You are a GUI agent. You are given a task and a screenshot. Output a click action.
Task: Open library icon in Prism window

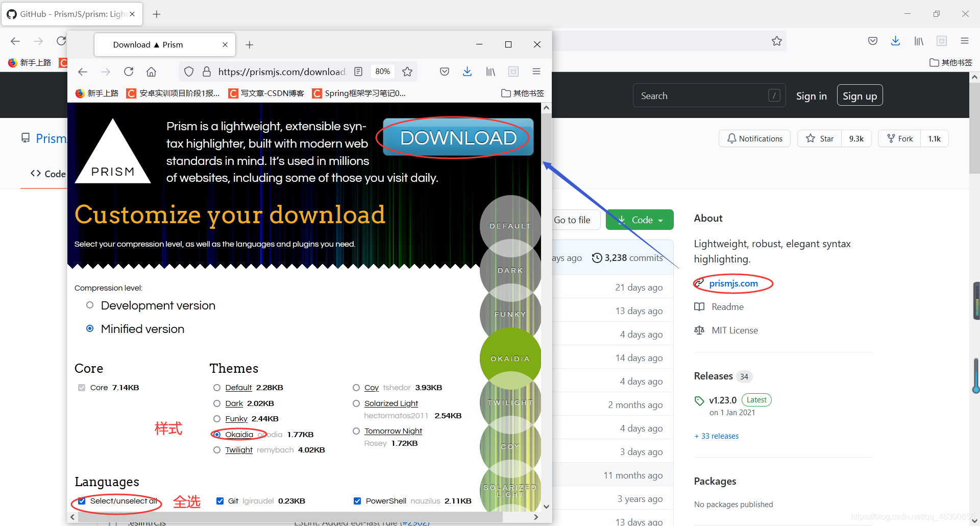(491, 72)
